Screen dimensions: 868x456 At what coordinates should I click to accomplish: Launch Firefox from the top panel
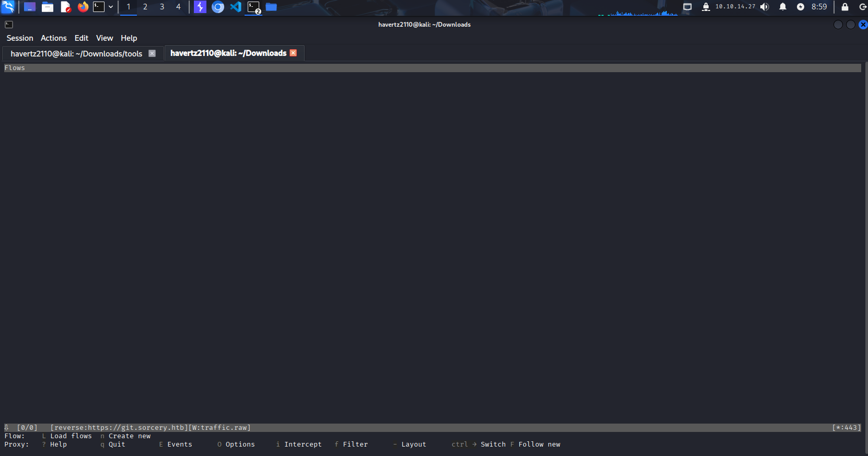[x=83, y=7]
